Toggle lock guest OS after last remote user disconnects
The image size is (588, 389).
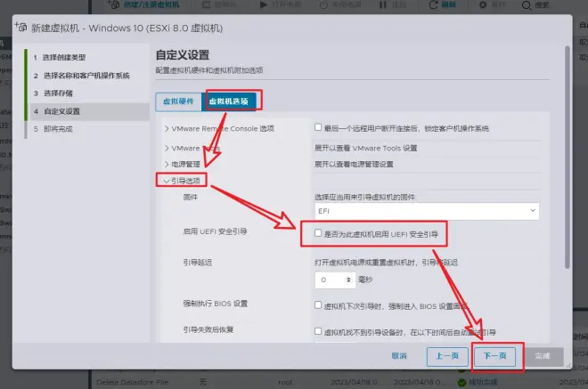coord(318,127)
